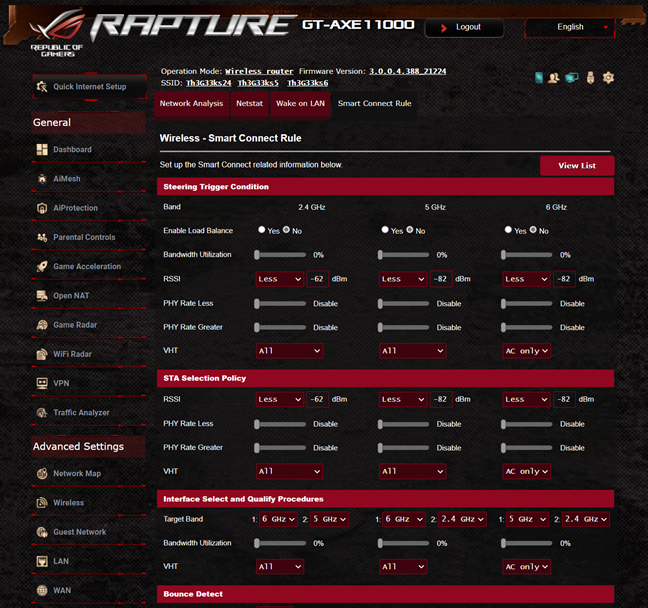Click the network devices status icon

pos(572,77)
